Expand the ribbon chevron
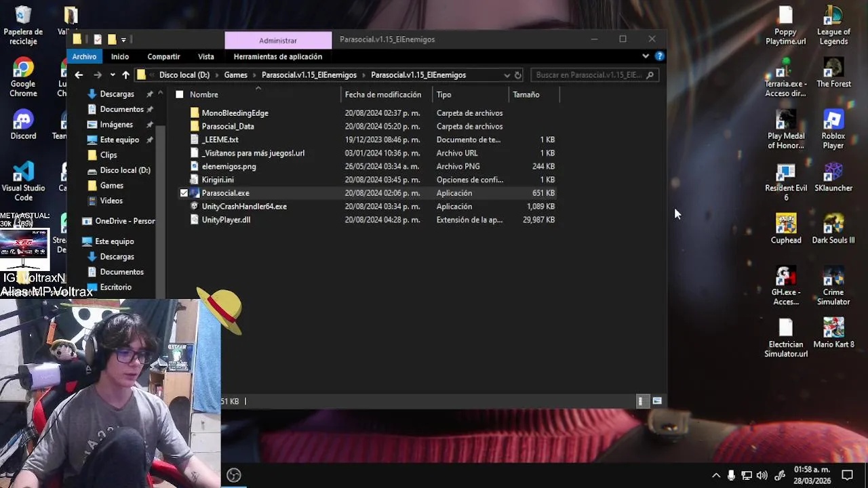This screenshot has width=868, height=488. [645, 56]
